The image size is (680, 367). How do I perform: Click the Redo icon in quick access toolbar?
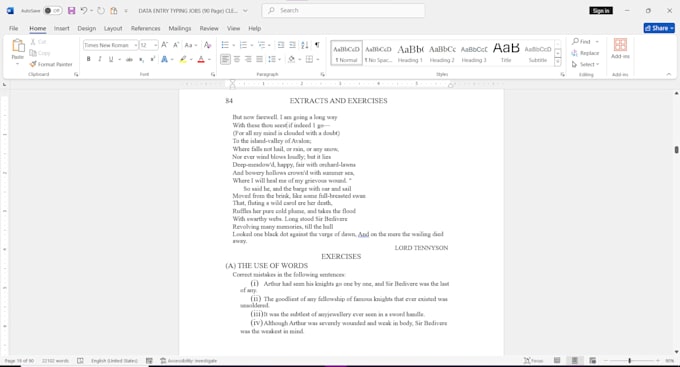pos(101,10)
